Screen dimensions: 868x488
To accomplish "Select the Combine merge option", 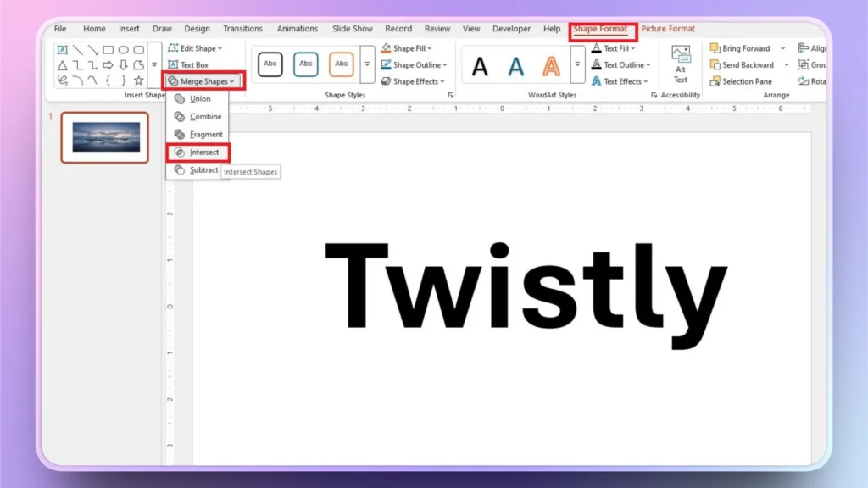I will (x=200, y=116).
